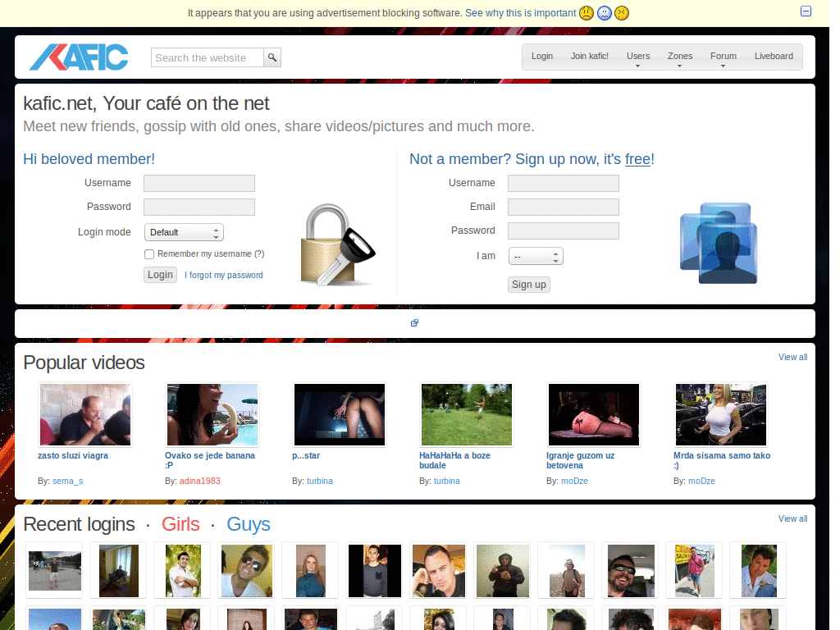Click the blue user silhouettes image
840x630 pixels.
(x=719, y=243)
